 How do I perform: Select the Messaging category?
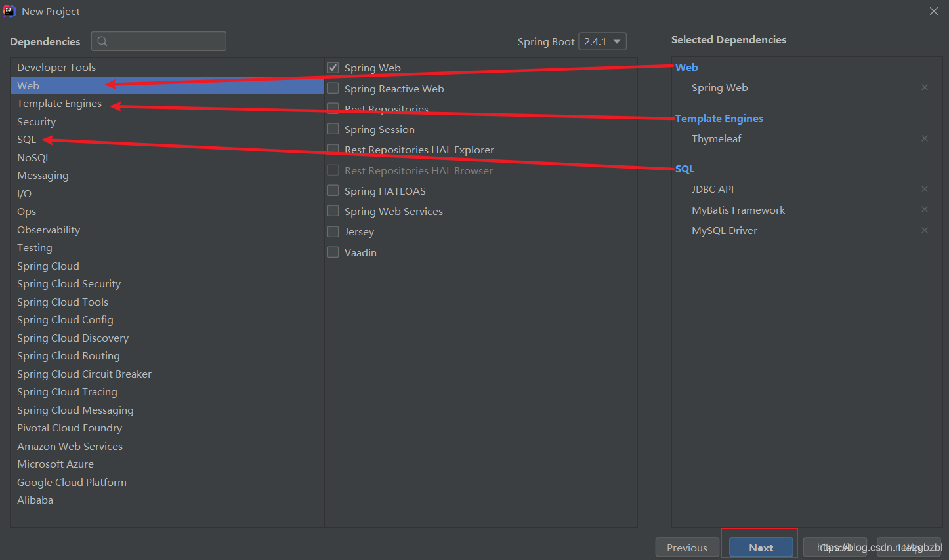[167, 176]
